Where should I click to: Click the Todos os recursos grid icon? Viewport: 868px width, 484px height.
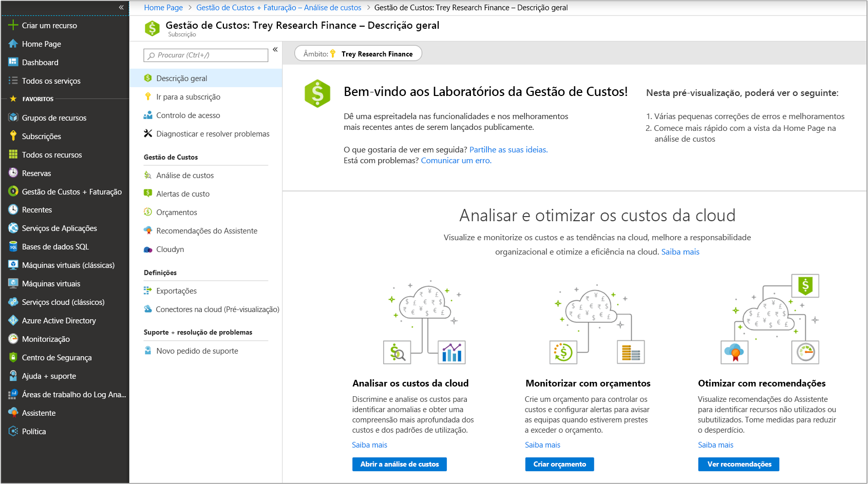coord(13,154)
